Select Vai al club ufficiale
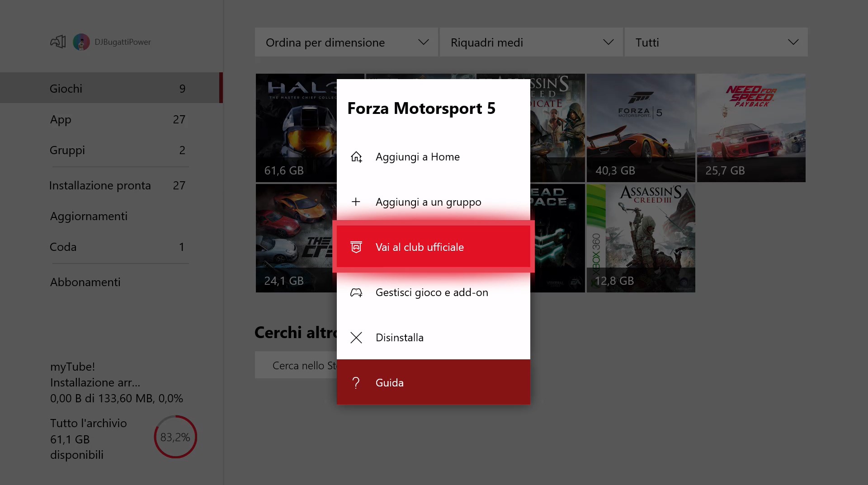 434,246
